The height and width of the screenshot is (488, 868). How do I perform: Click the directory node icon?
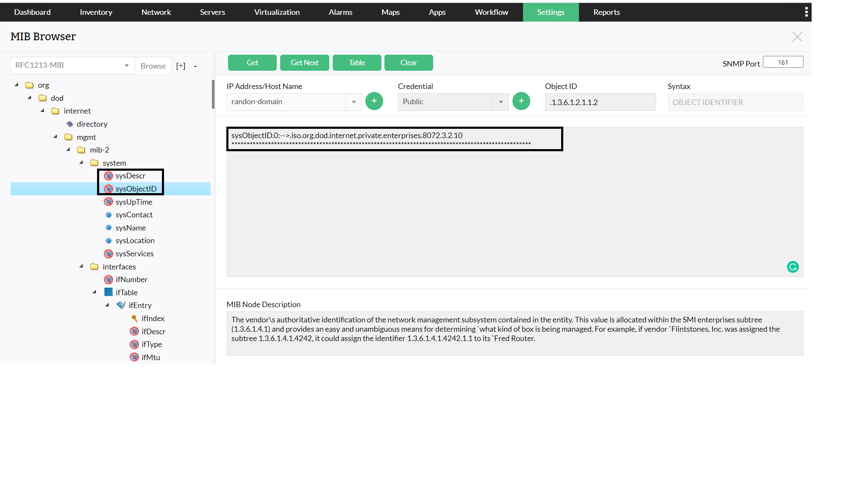click(70, 124)
